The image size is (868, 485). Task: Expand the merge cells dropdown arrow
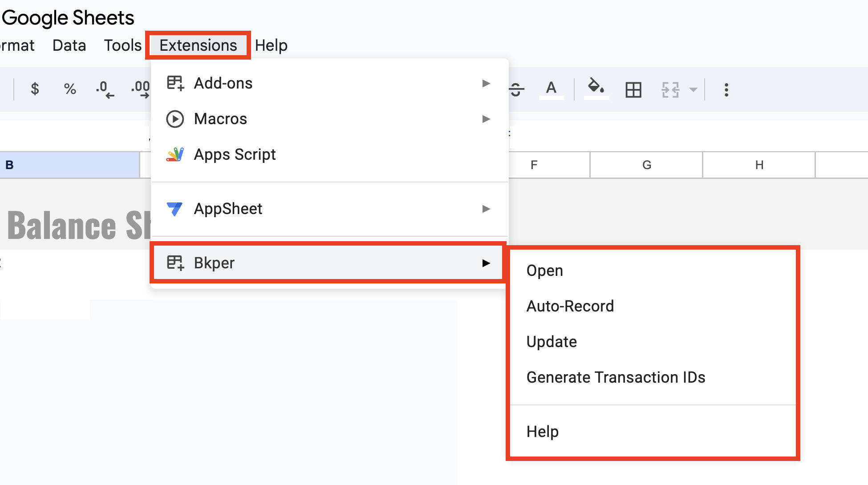click(693, 89)
